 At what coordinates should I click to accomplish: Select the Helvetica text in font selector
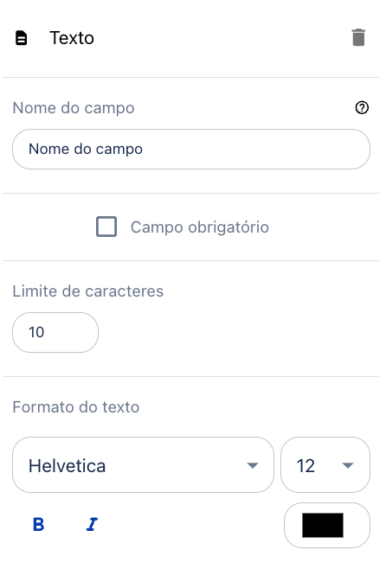click(x=67, y=466)
